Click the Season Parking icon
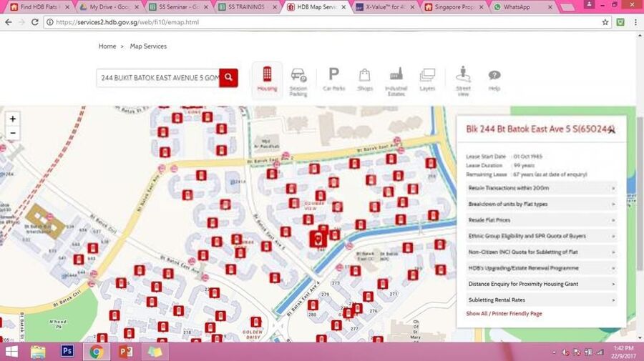The height and width of the screenshot is (361, 644). point(298,79)
